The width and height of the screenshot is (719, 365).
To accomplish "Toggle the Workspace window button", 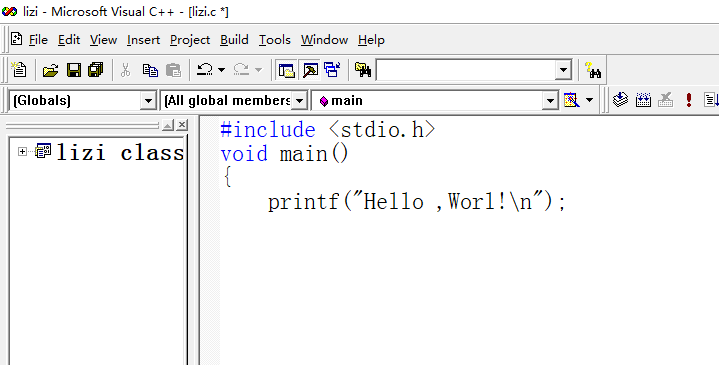I will tap(287, 70).
